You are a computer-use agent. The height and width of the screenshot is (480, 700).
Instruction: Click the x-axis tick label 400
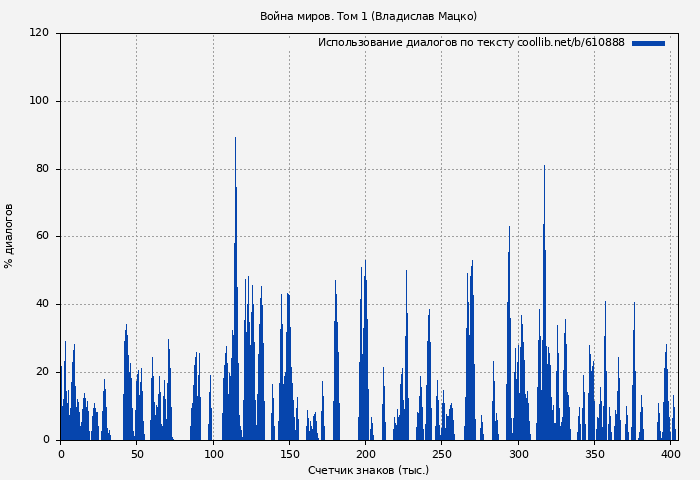[671, 454]
